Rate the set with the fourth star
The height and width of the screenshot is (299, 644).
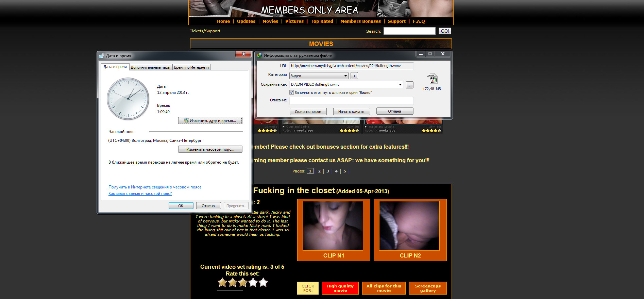(253, 282)
